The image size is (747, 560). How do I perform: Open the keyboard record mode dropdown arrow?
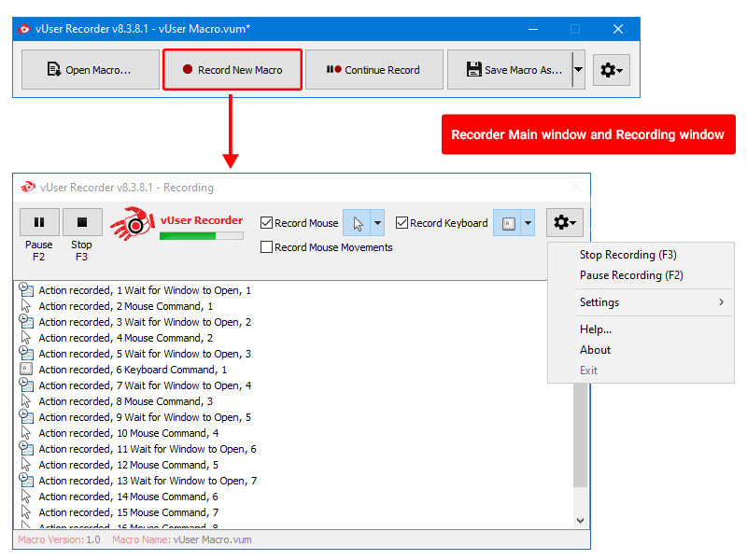(529, 223)
